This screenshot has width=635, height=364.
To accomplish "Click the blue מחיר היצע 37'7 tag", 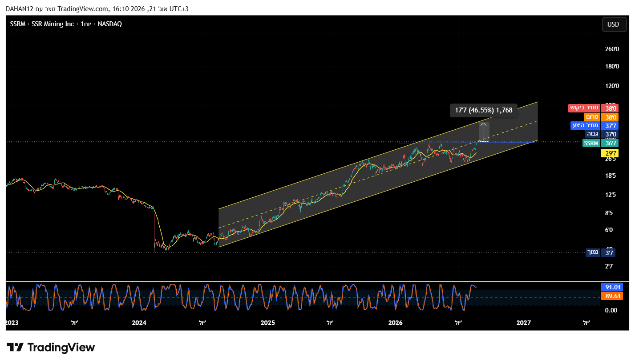I will pos(594,126).
